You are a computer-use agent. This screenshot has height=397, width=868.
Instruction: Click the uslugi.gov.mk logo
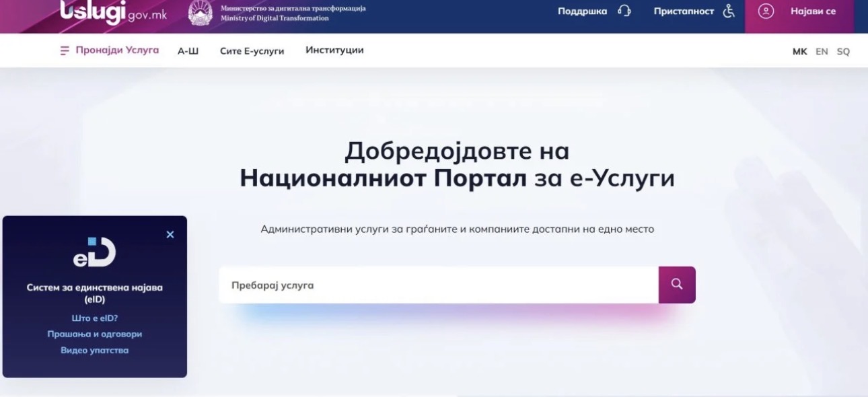coord(113,11)
